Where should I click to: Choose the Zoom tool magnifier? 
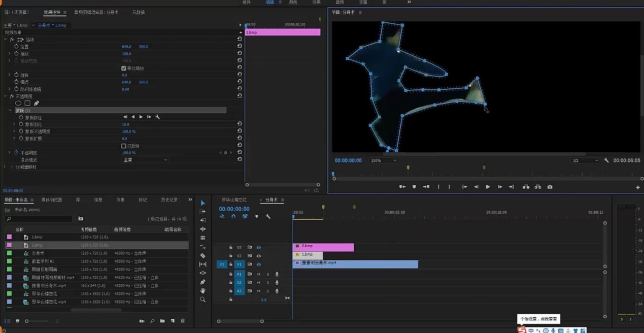[x=202, y=299]
